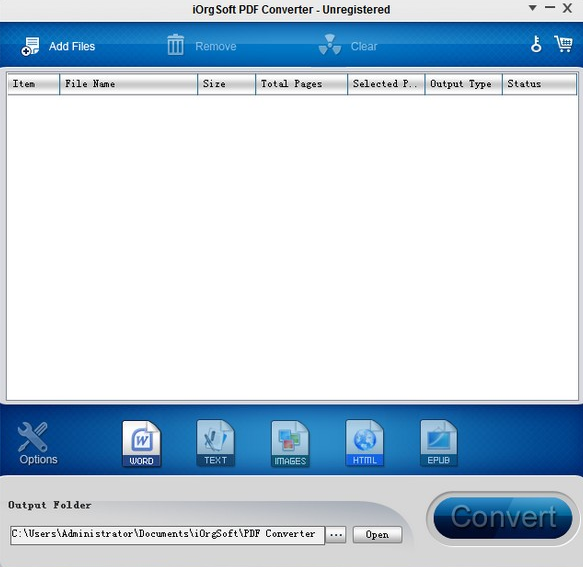The height and width of the screenshot is (567, 583).
Task: Click the Total Pages column header
Action: click(x=302, y=84)
